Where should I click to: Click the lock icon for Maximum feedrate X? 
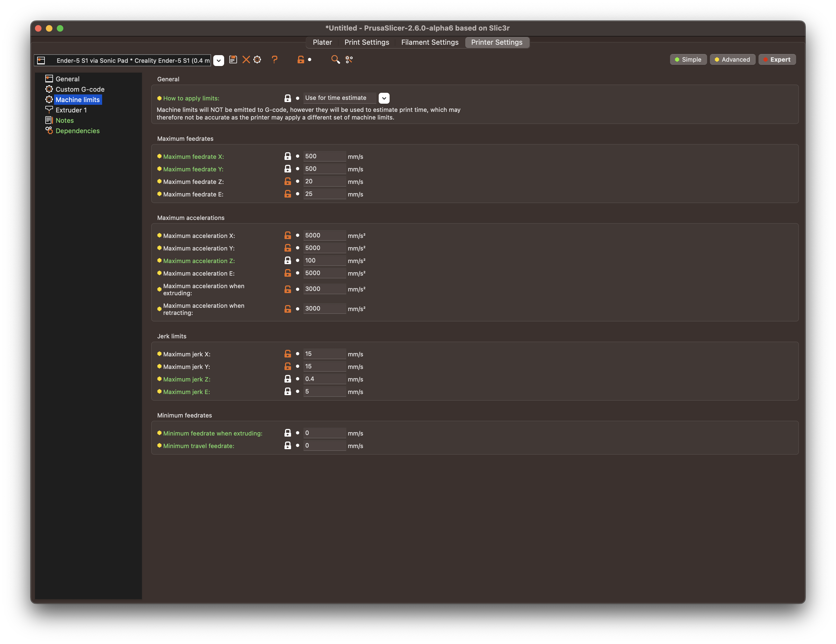pyautogui.click(x=287, y=156)
